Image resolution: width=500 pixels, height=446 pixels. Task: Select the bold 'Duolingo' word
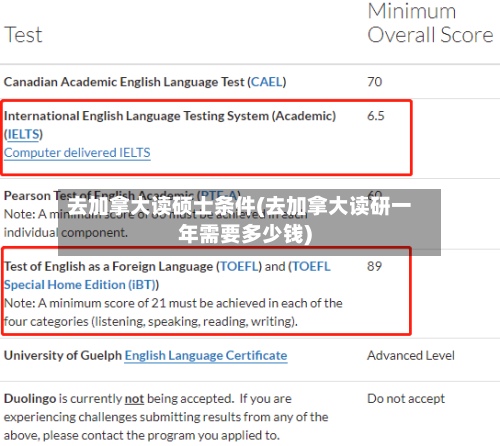coord(30,399)
